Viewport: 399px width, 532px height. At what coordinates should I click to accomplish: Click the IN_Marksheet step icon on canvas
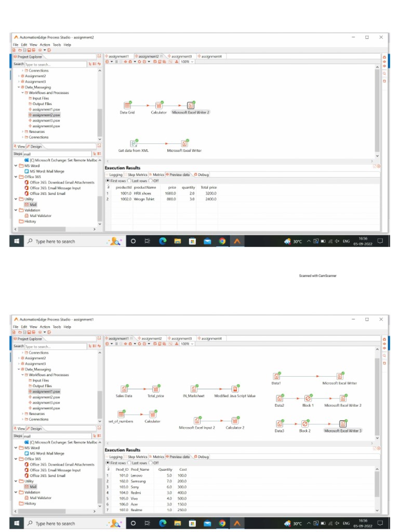(x=194, y=389)
